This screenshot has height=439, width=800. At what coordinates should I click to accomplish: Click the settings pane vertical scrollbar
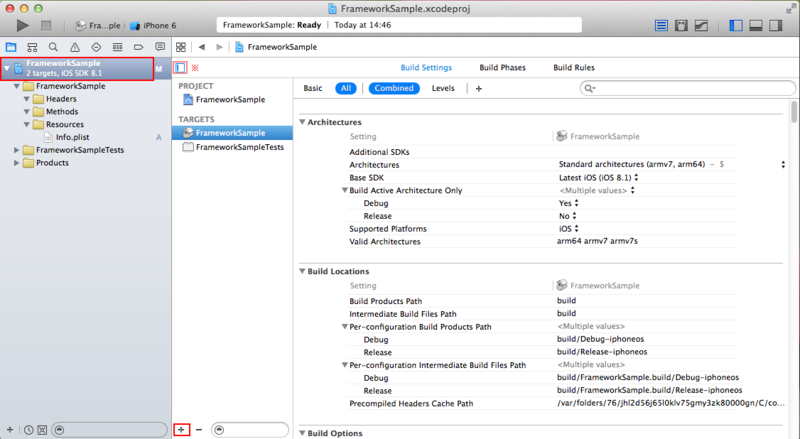[794, 112]
